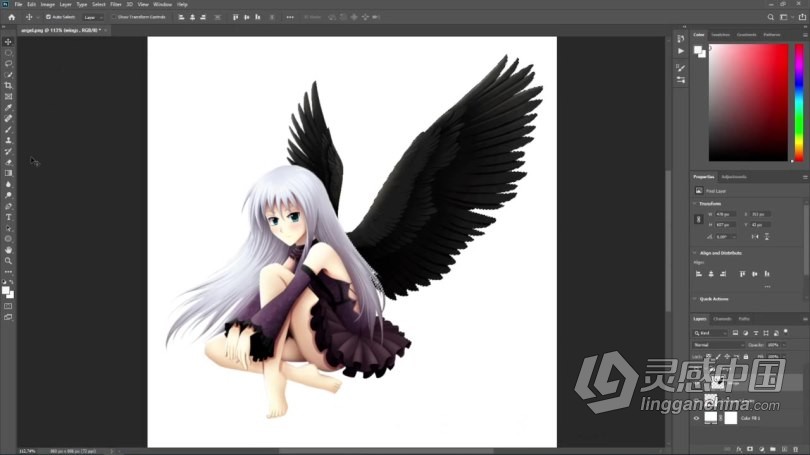This screenshot has width=810, height=455.
Task: Select the Hand tool
Action: pyautogui.click(x=8, y=250)
